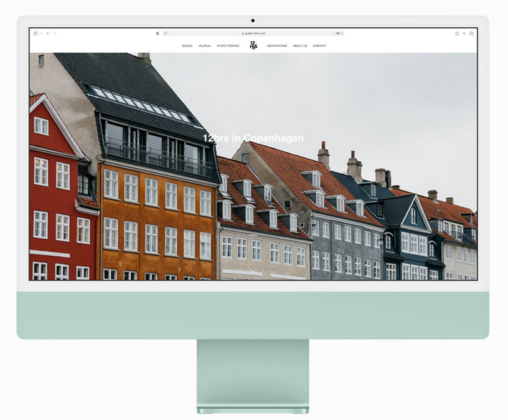Click the 12hrs logo
508x420 pixels.
[253, 45]
